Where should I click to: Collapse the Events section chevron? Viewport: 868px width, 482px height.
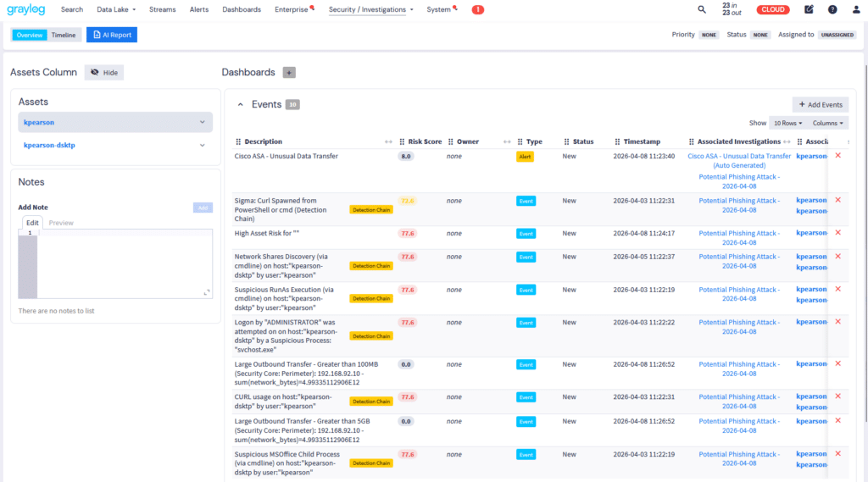[x=240, y=104]
